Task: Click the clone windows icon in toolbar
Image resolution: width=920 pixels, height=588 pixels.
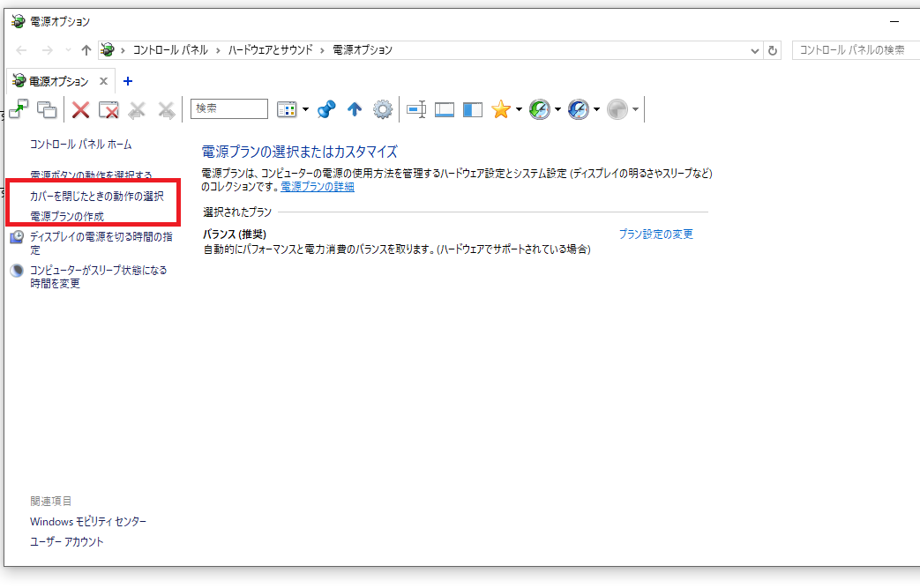Action: (47, 109)
